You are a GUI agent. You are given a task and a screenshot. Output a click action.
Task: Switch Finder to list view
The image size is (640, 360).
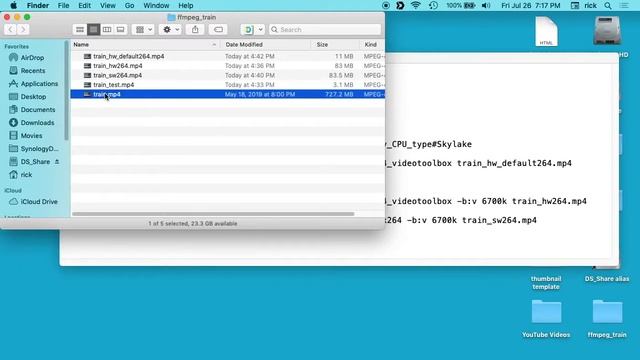point(93,29)
